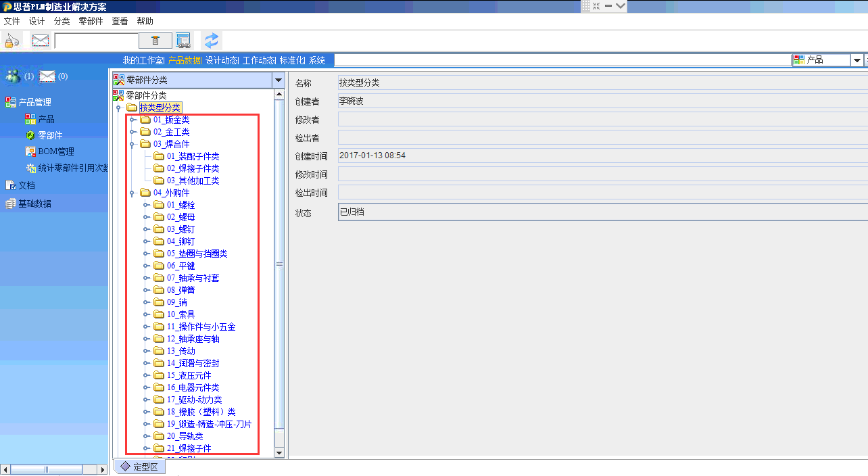Expand the 07_轴承与衬套 folder node
The image size is (868, 476).
147,278
